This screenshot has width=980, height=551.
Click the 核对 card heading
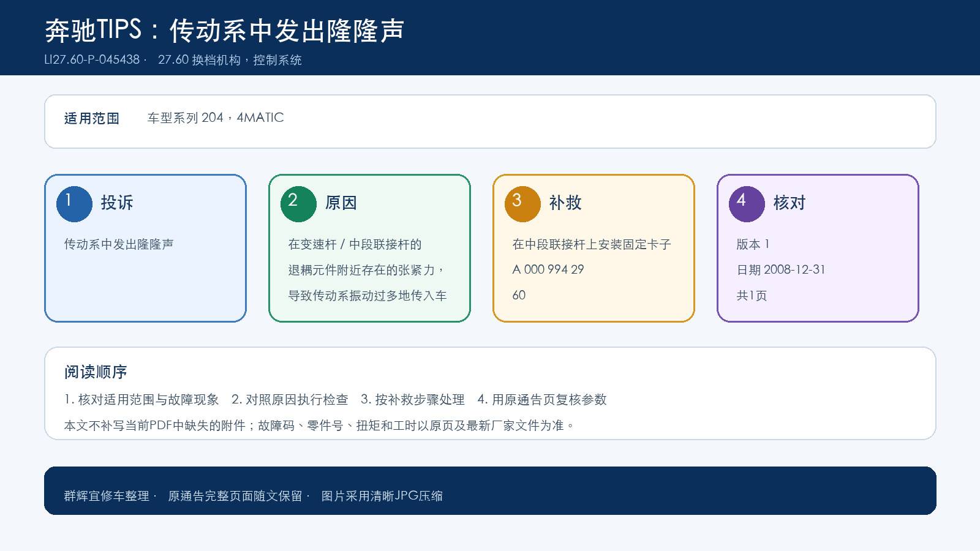(x=790, y=203)
